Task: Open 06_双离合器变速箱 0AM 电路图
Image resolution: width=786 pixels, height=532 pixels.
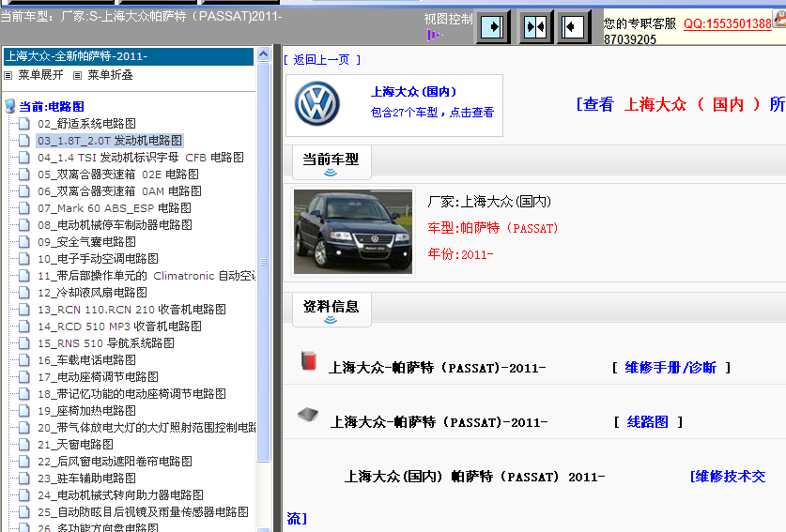Action: (x=119, y=191)
